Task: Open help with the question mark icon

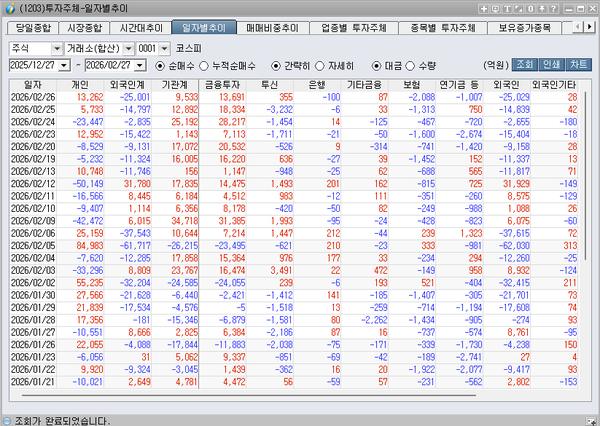Action: tap(554, 8)
